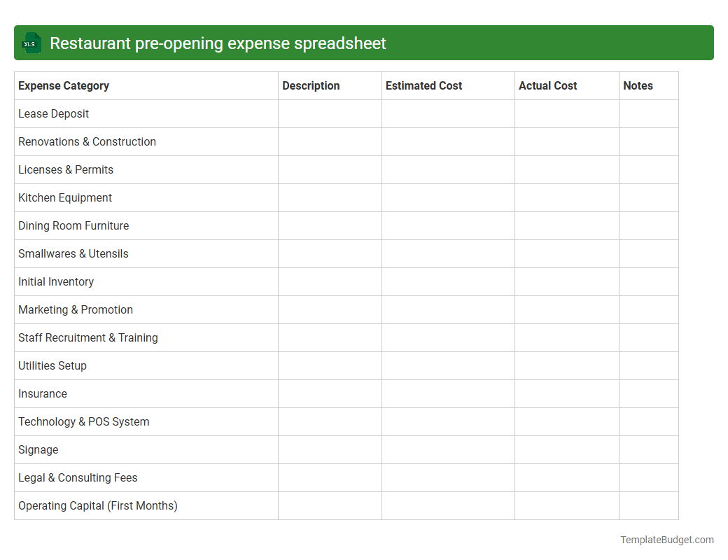Click the Technology & POS System row
This screenshot has height=560, width=728.
tap(83, 421)
